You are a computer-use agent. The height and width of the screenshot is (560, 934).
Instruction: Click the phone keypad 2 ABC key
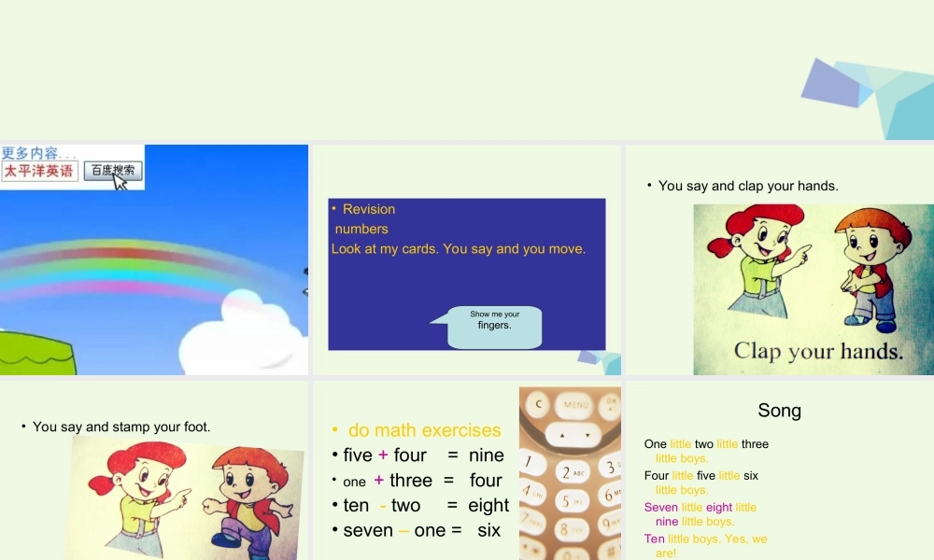point(572,472)
